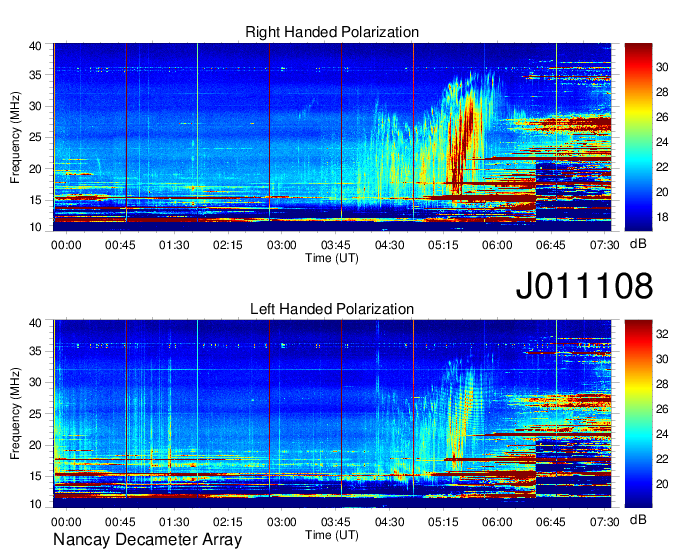The height and width of the screenshot is (552, 680).
Task: Click the 24 dB label on top color bar
Action: pyautogui.click(x=662, y=142)
